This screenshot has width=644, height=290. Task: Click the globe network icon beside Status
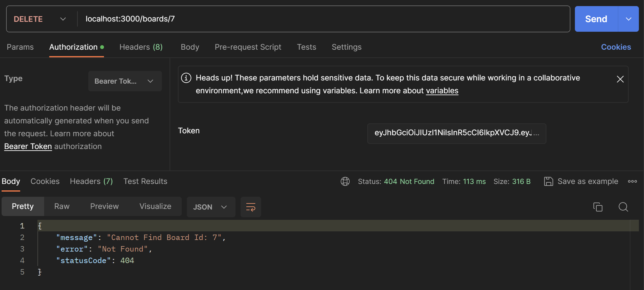(345, 181)
